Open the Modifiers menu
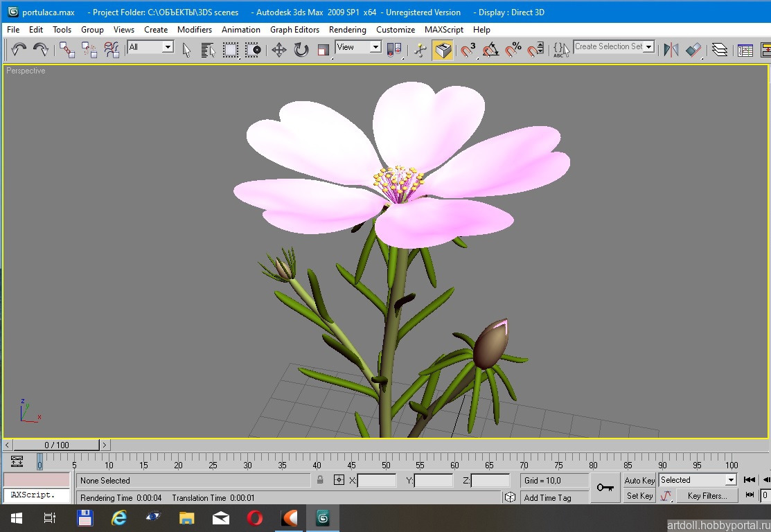The width and height of the screenshot is (771, 532). [x=194, y=30]
